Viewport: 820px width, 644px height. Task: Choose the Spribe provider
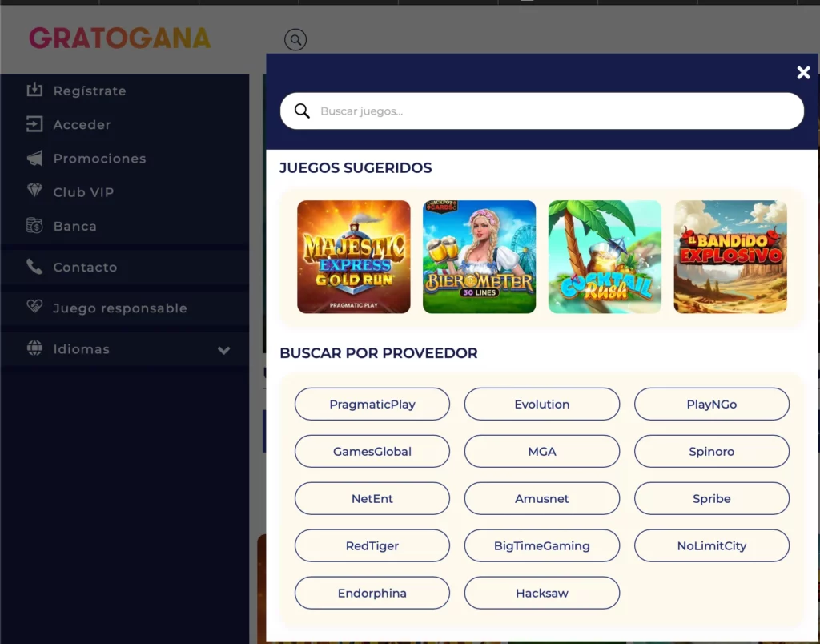tap(711, 498)
